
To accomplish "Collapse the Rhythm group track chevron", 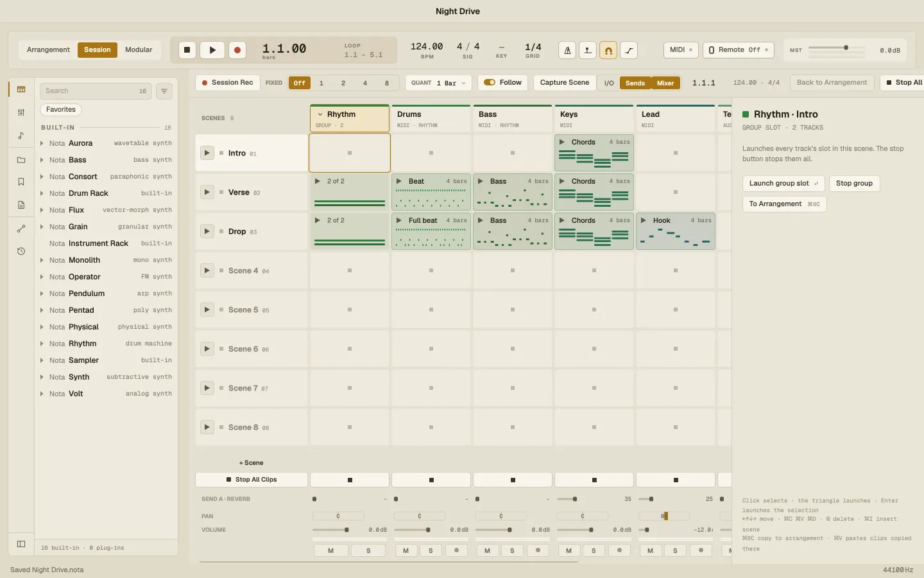I will click(320, 114).
